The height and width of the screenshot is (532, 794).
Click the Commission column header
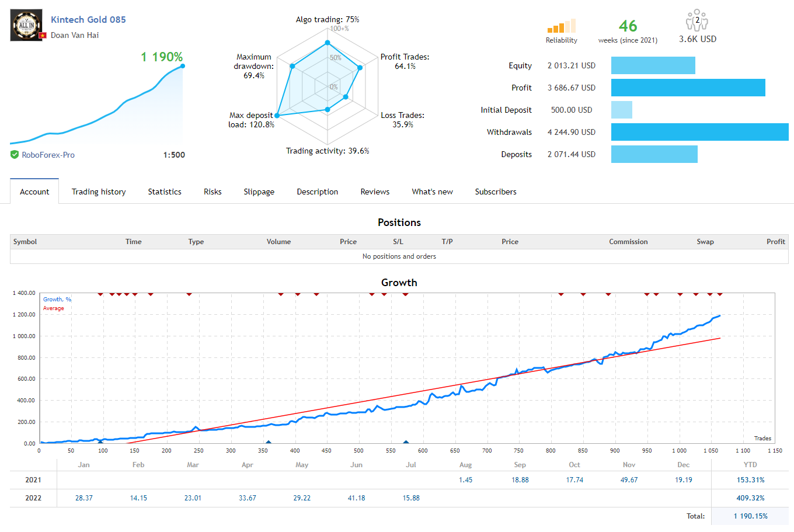628,242
